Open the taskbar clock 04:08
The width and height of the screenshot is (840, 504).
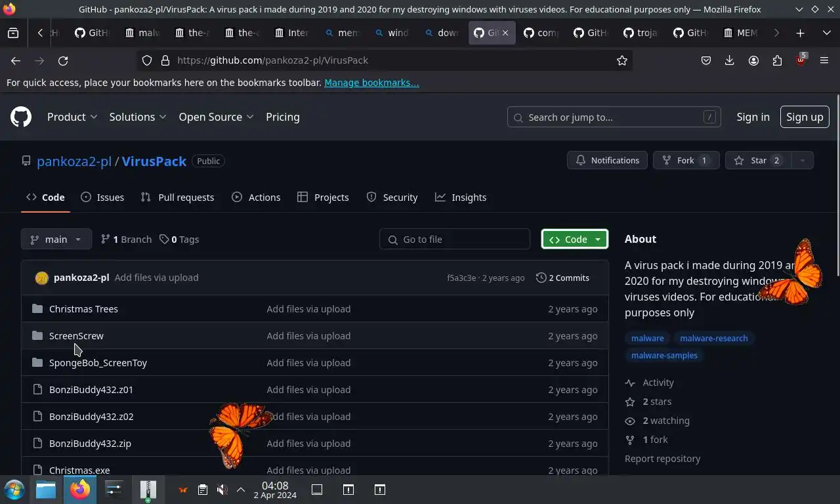coord(275,490)
